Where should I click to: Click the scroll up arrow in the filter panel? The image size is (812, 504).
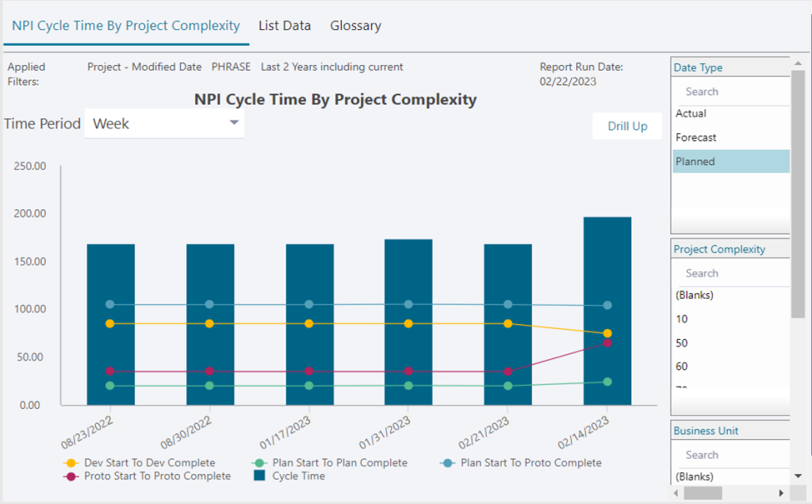coord(798,63)
